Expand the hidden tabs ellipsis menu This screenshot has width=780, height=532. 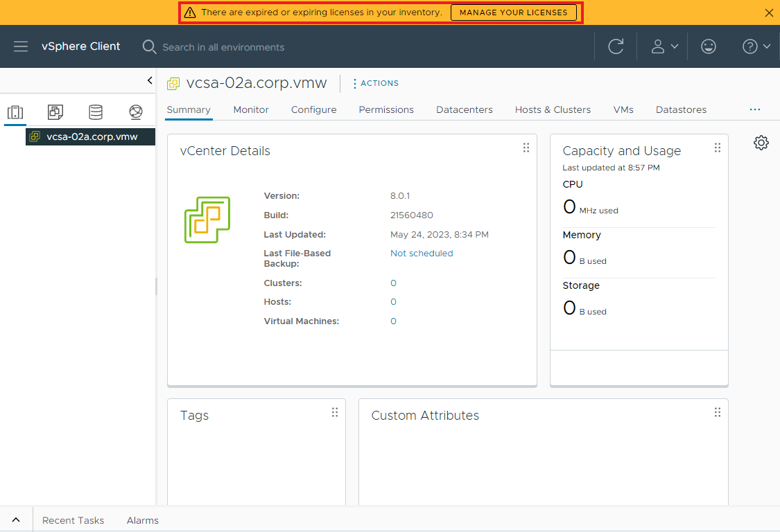click(x=754, y=109)
